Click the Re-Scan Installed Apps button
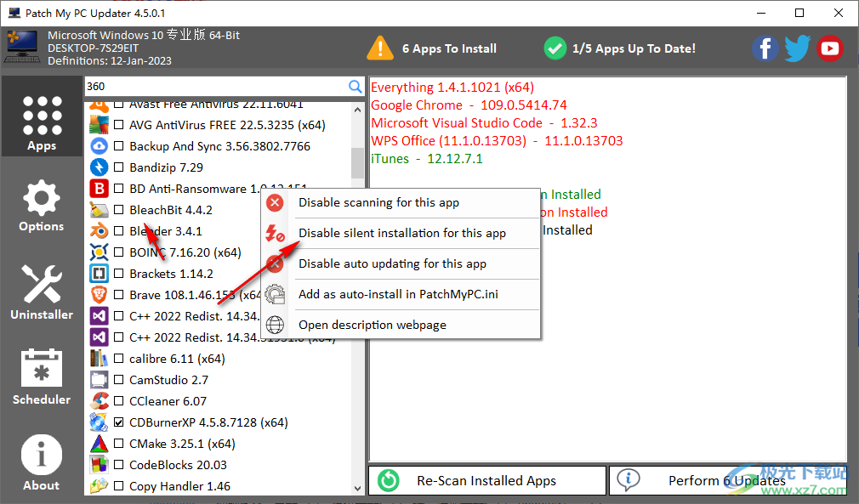 tap(486, 480)
